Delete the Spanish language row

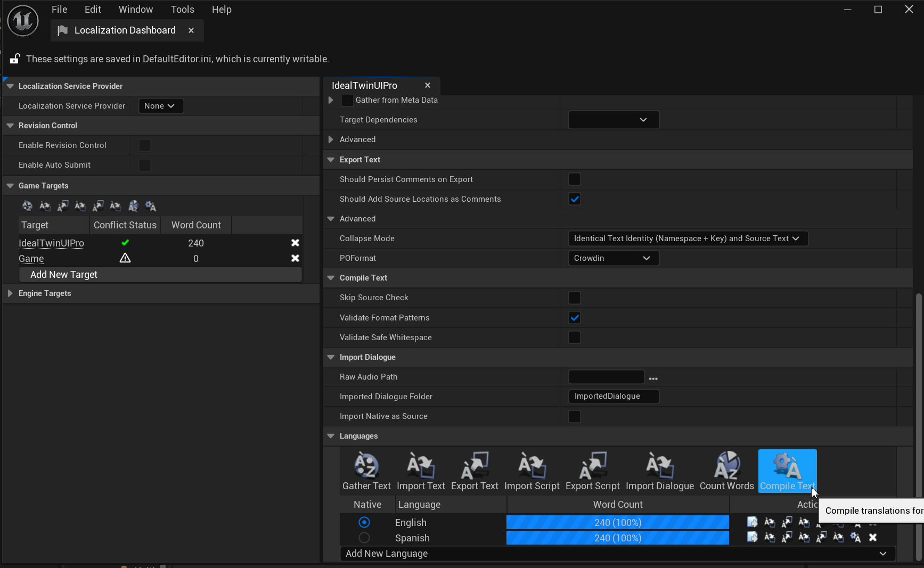pos(873,538)
